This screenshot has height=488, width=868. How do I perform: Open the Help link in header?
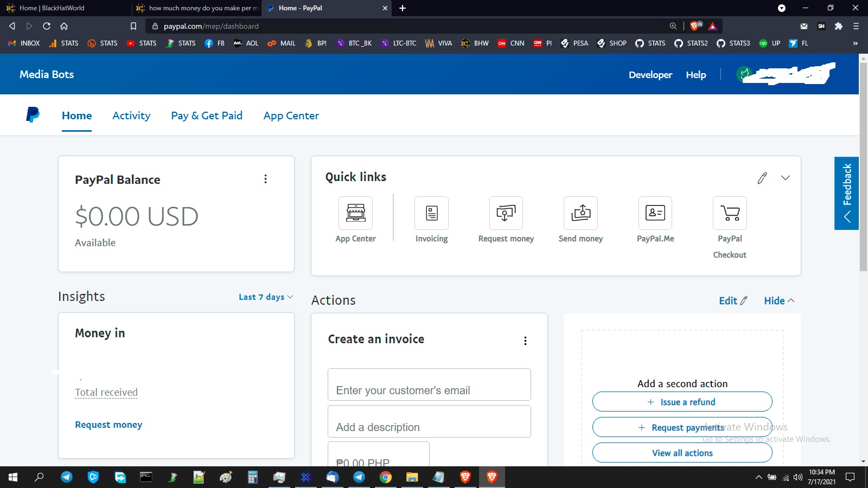click(696, 75)
